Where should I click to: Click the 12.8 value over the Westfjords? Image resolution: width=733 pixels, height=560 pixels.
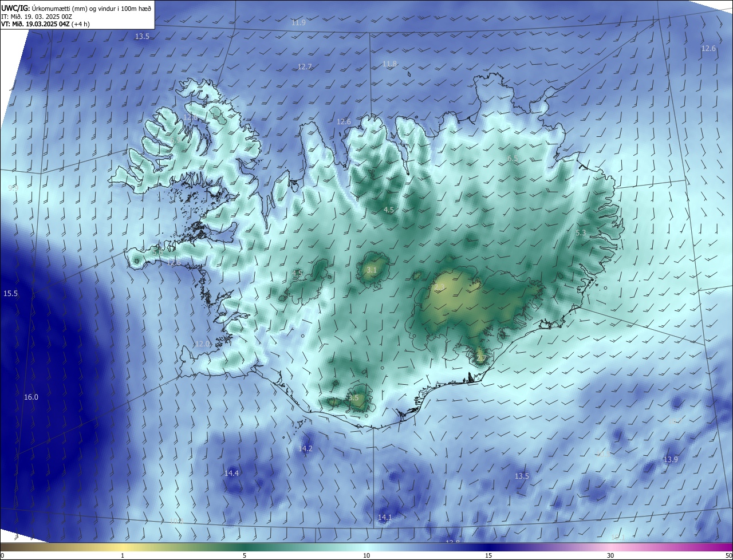191,117
